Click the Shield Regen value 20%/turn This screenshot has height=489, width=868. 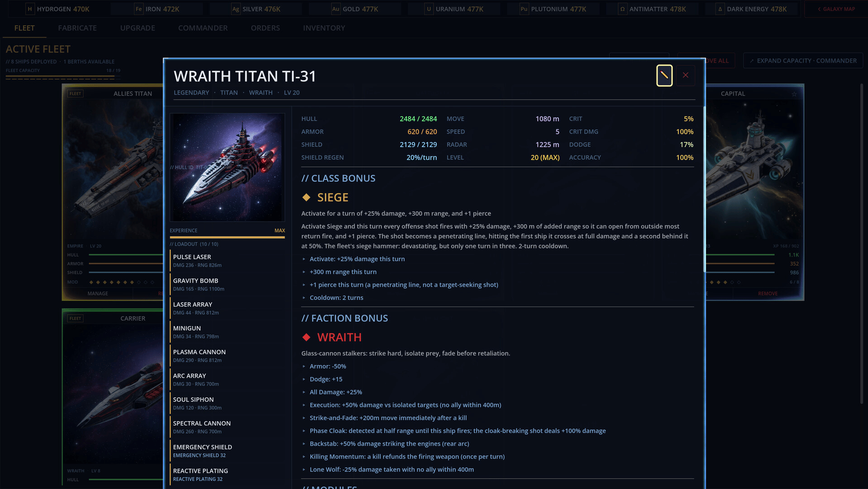(x=422, y=158)
